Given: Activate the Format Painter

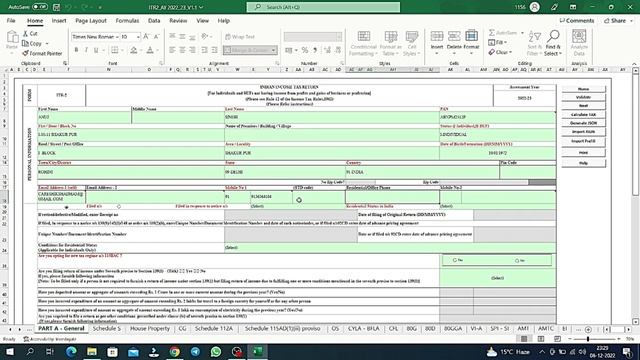Looking at the screenshot, I should (x=42, y=53).
